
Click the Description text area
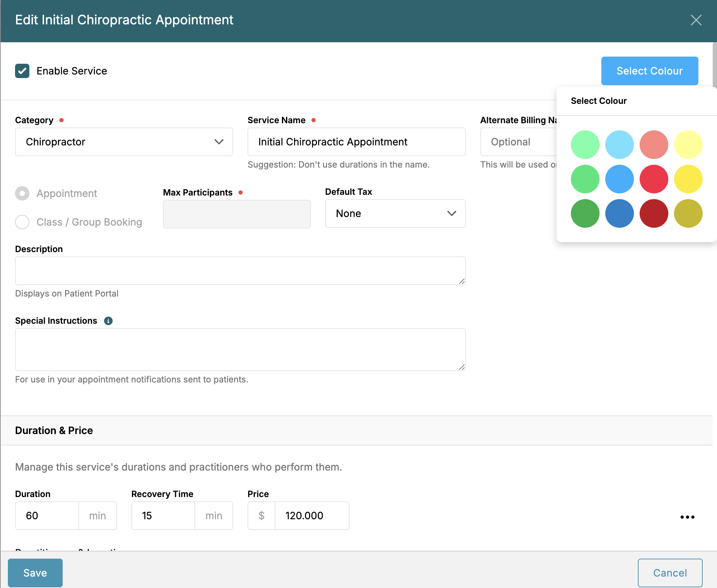tap(240, 271)
